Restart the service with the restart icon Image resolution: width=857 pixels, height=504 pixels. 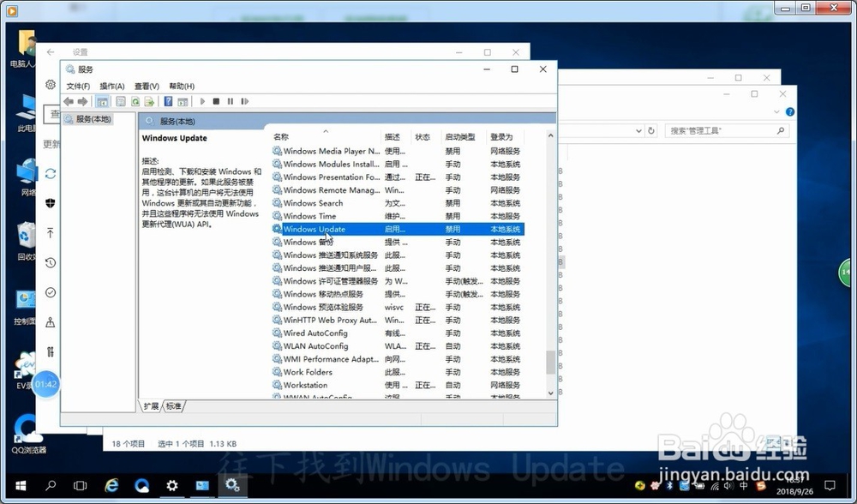245,102
